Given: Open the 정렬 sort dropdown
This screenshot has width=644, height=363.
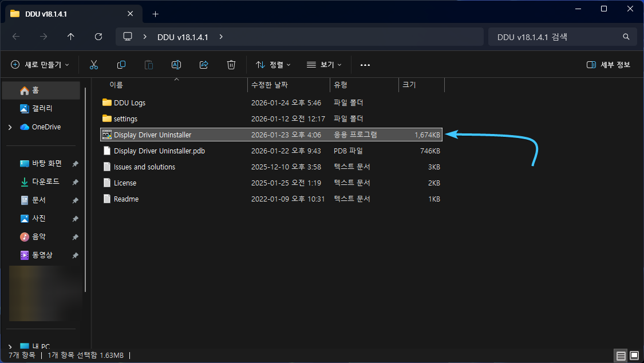Looking at the screenshot, I should point(273,65).
